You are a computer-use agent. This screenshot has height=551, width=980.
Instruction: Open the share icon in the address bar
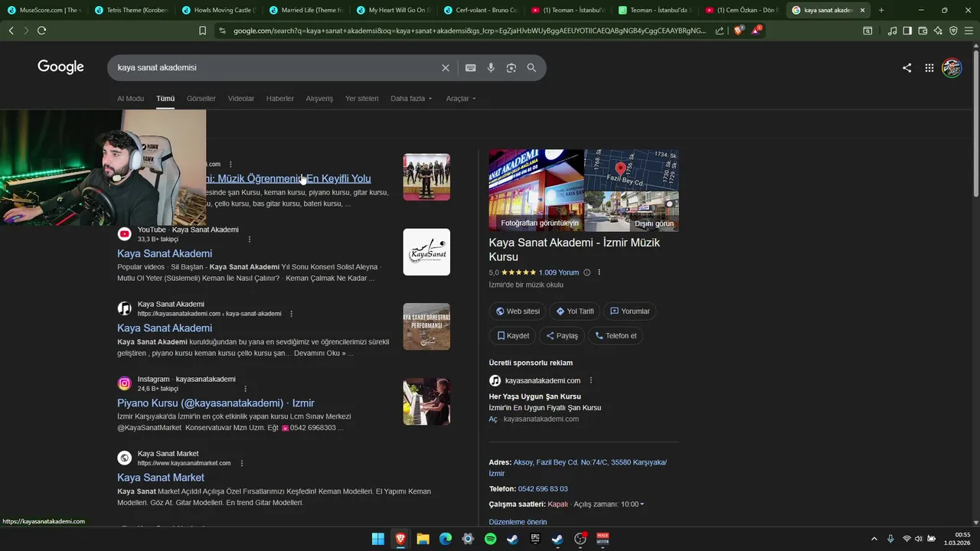pyautogui.click(x=720, y=31)
